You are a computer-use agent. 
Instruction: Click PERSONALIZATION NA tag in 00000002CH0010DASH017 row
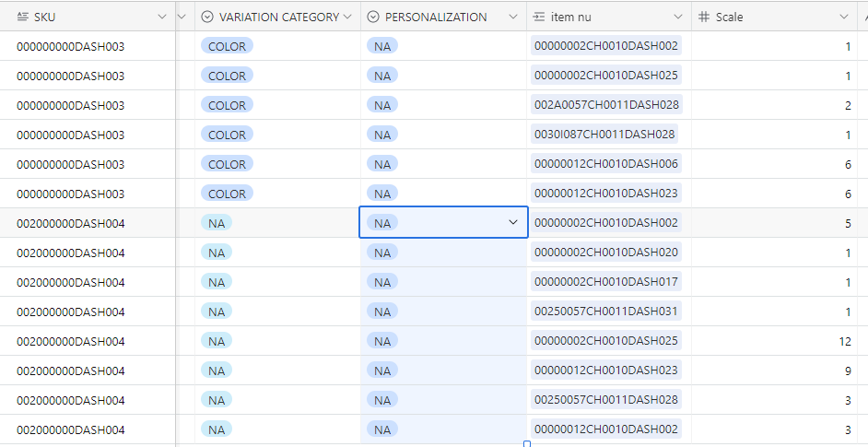382,282
